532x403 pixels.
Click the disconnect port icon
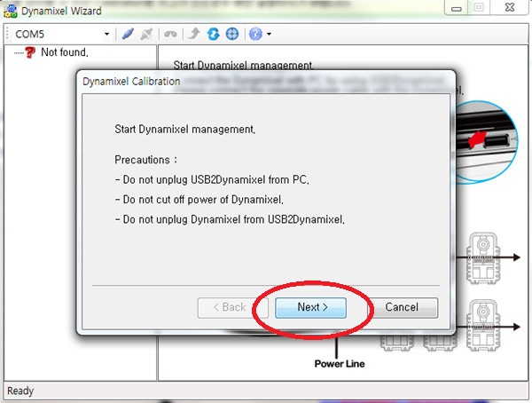[x=146, y=34]
